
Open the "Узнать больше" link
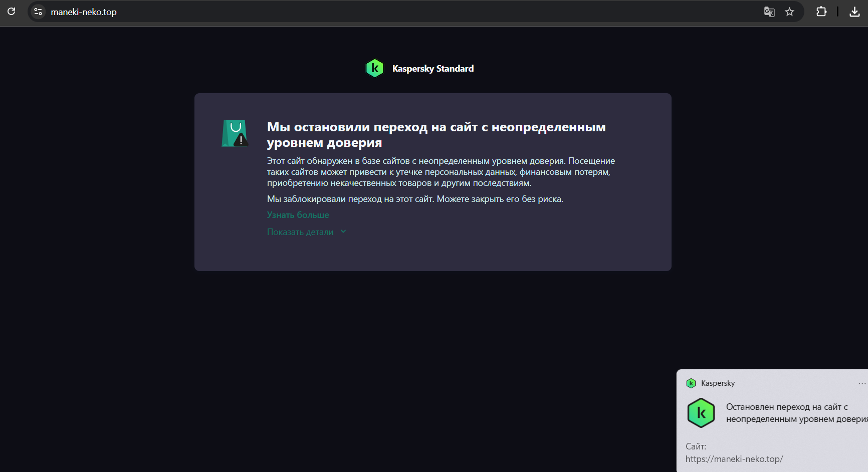[298, 215]
